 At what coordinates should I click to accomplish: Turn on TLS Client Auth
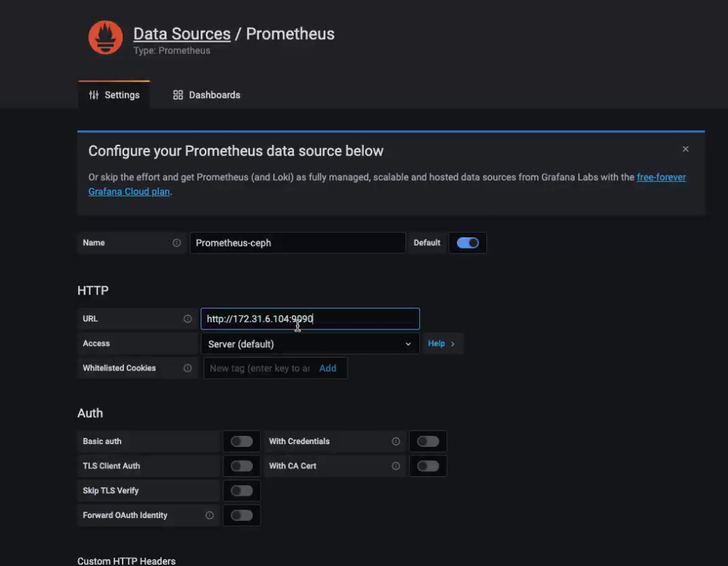pos(242,466)
